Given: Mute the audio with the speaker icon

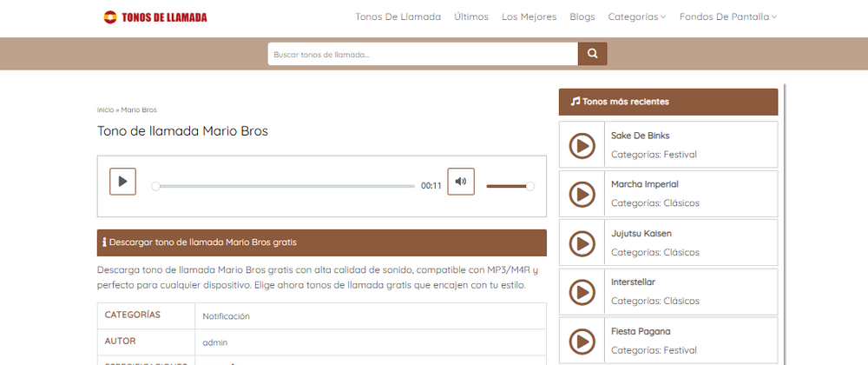Looking at the screenshot, I should tap(461, 182).
